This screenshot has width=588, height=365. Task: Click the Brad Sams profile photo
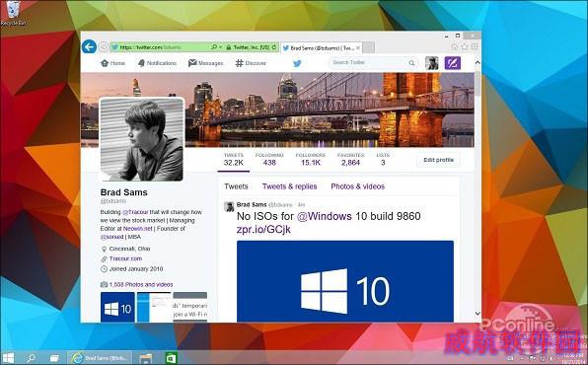(142, 139)
